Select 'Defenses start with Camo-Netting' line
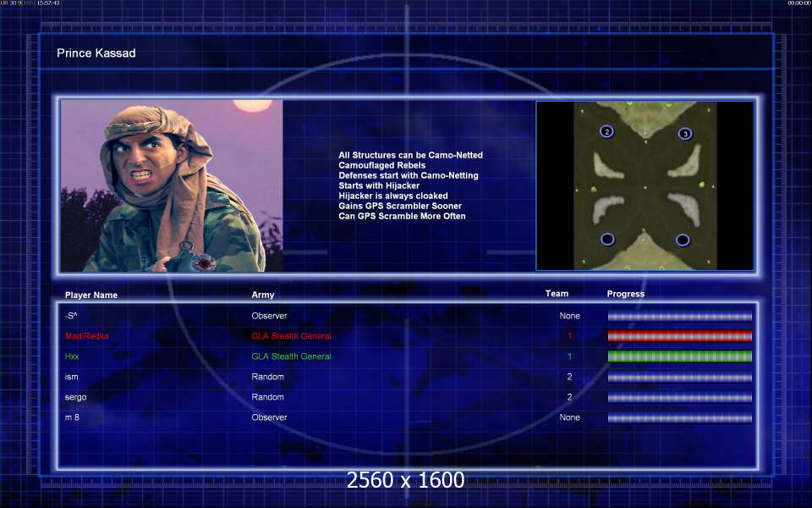The height and width of the screenshot is (508, 812). coord(409,175)
